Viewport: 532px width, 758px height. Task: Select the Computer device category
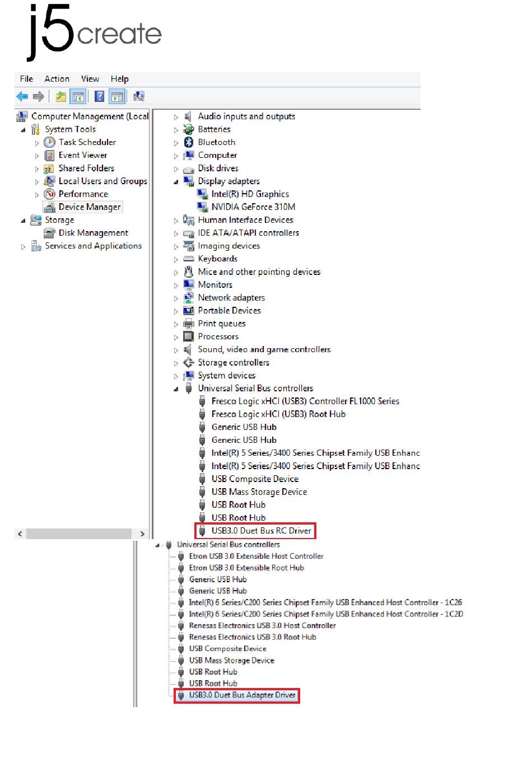(x=217, y=155)
